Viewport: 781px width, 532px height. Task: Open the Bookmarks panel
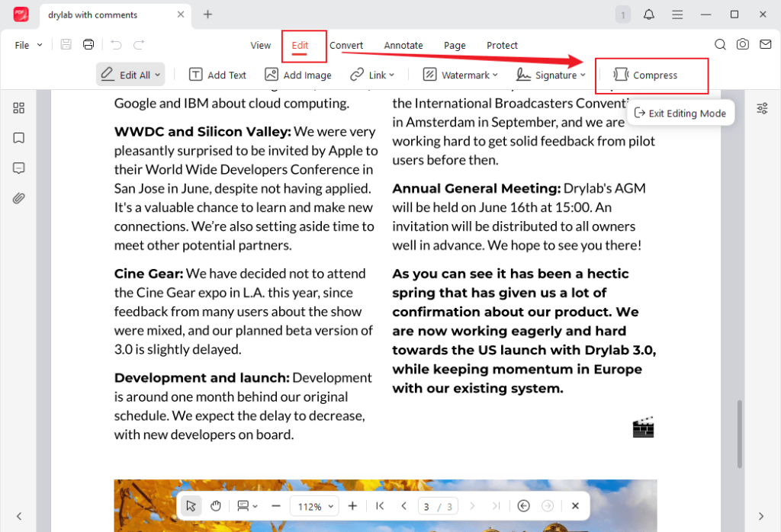click(x=18, y=138)
